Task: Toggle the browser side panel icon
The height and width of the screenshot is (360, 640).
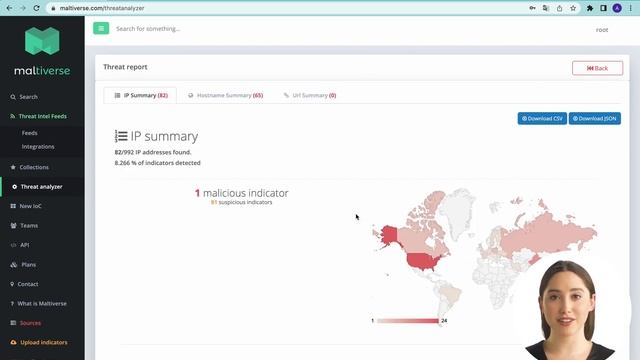Action: pyautogui.click(x=603, y=8)
